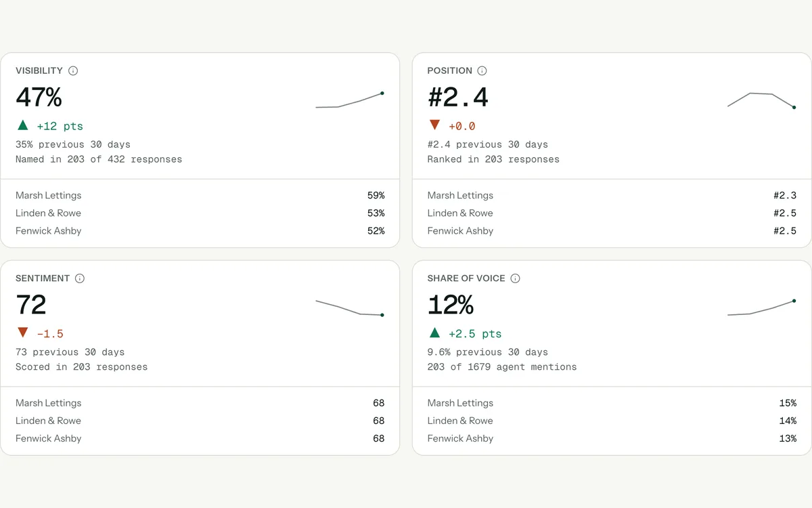Click the +0.0 change value

click(x=462, y=126)
